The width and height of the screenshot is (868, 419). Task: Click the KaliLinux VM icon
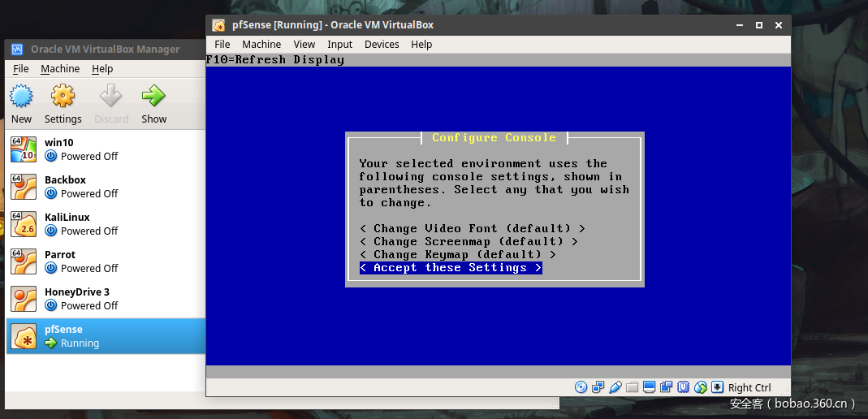coord(24,223)
